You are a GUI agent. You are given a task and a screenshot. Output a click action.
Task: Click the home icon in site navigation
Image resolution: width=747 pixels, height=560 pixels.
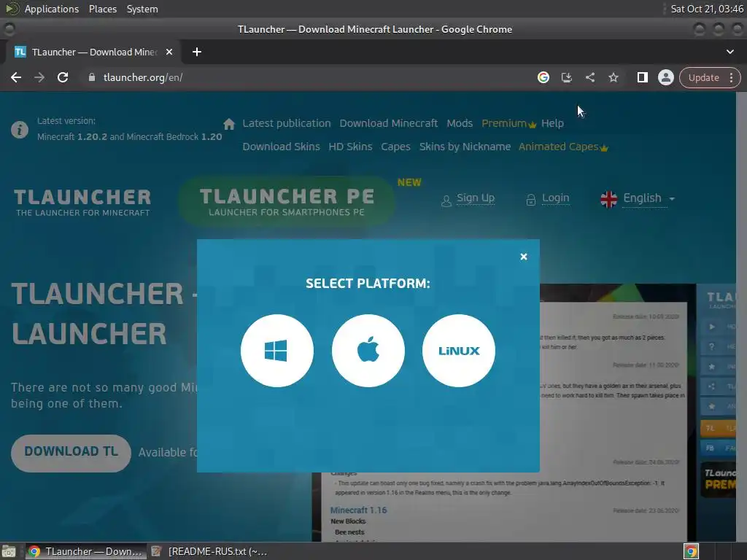(229, 124)
